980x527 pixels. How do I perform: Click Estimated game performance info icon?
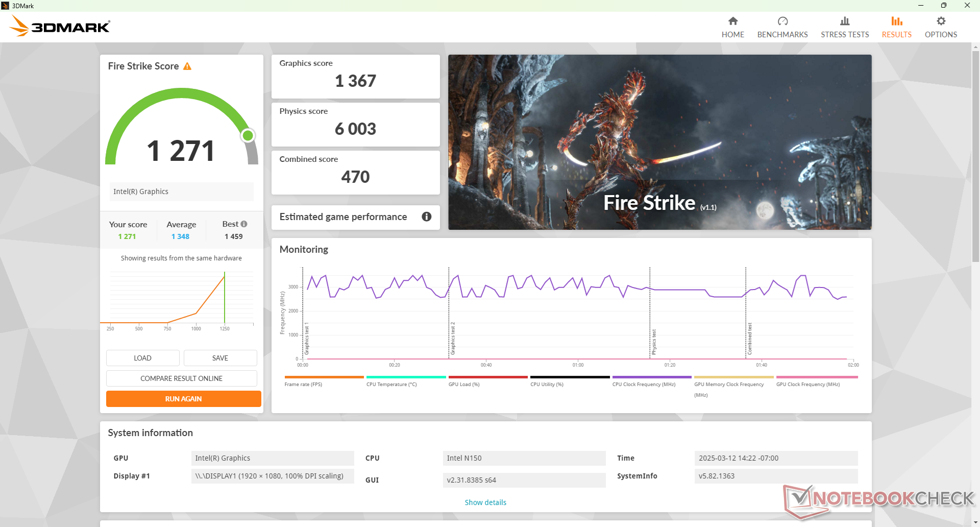click(x=427, y=217)
